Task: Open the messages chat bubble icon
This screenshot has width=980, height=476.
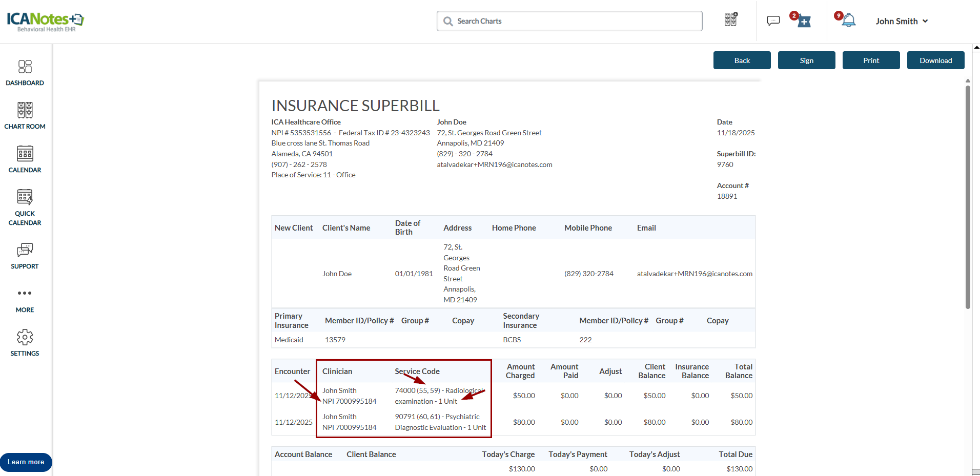Action: [x=773, y=21]
